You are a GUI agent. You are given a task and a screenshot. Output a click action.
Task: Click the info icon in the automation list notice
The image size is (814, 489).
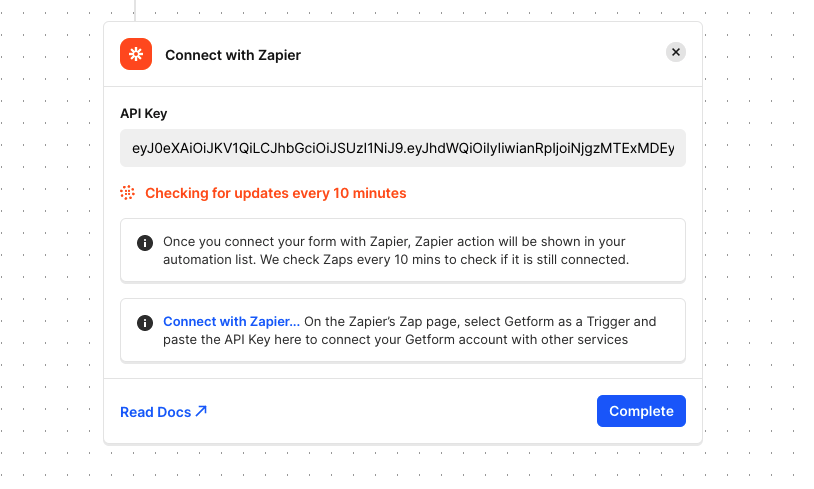tap(145, 243)
